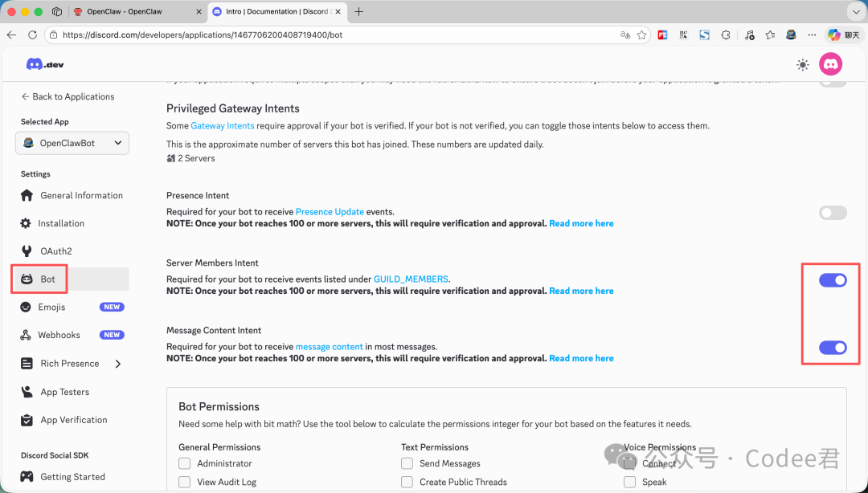The image size is (868, 493).
Task: Open the tab actions workspace icon
Action: click(56, 11)
